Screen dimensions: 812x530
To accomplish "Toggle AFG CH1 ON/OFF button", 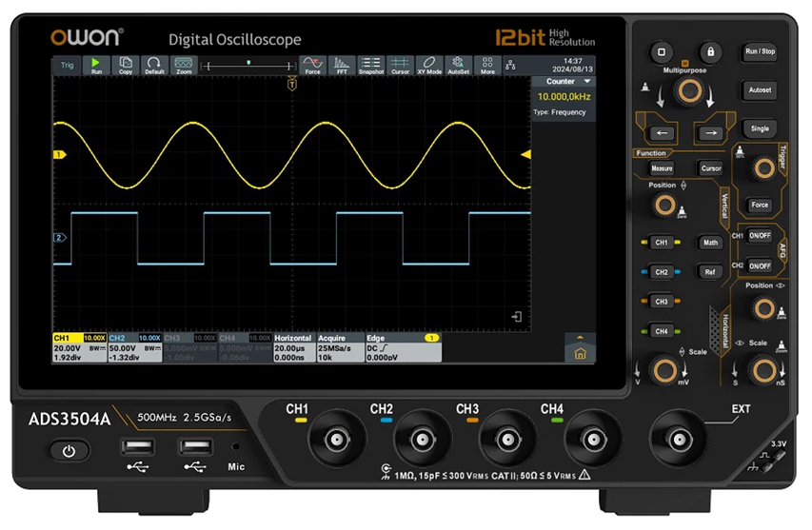I will 759,236.
